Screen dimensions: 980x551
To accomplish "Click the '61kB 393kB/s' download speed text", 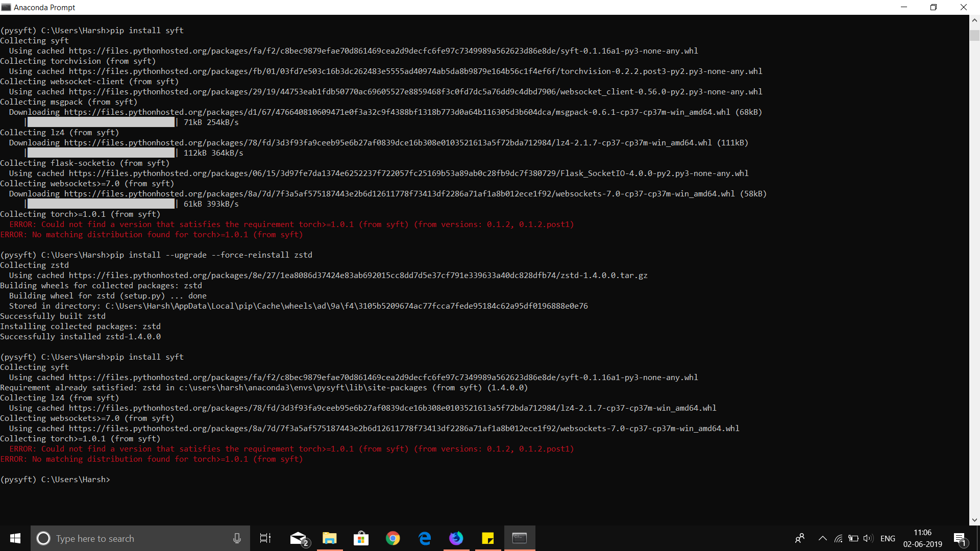I will coord(211,204).
